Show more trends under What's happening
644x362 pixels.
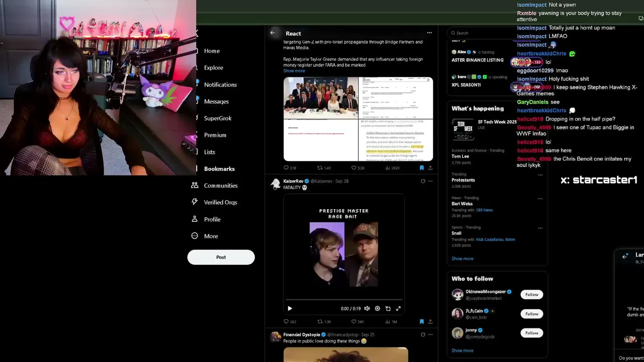click(462, 259)
